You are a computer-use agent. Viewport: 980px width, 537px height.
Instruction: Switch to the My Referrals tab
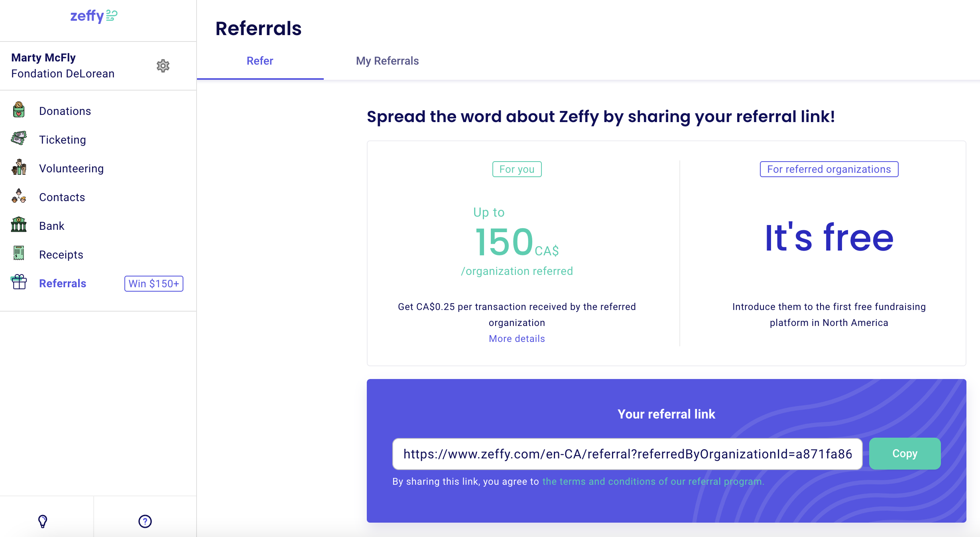[387, 61]
